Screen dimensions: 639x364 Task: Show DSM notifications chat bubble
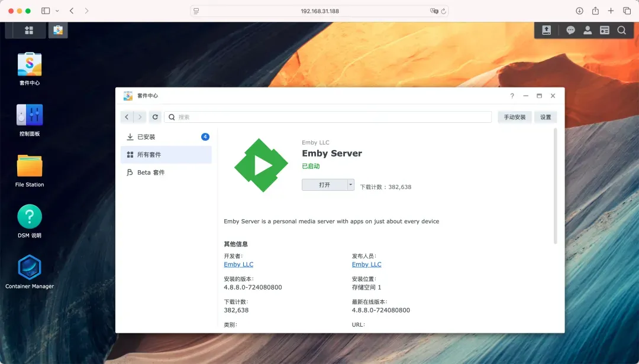pyautogui.click(x=570, y=30)
